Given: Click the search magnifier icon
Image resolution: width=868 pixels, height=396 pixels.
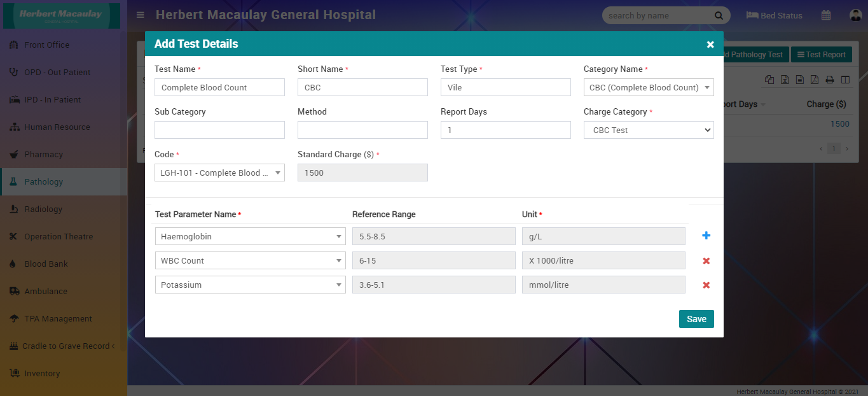Looking at the screenshot, I should coord(719,15).
